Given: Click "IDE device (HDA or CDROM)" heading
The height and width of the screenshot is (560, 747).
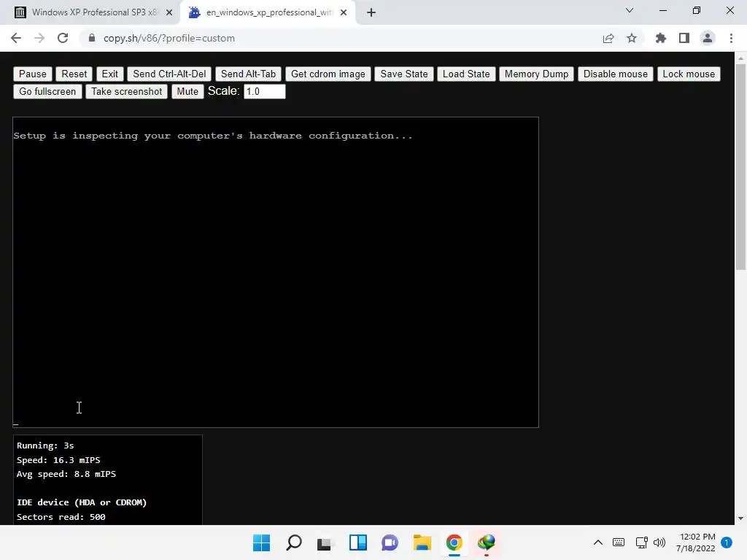Looking at the screenshot, I should [x=82, y=502].
